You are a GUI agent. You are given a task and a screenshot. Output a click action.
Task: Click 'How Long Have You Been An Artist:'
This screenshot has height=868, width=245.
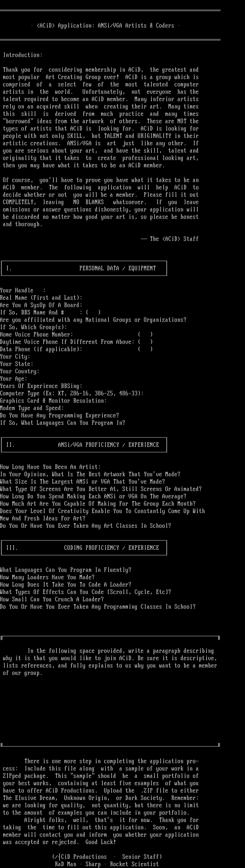(50, 467)
